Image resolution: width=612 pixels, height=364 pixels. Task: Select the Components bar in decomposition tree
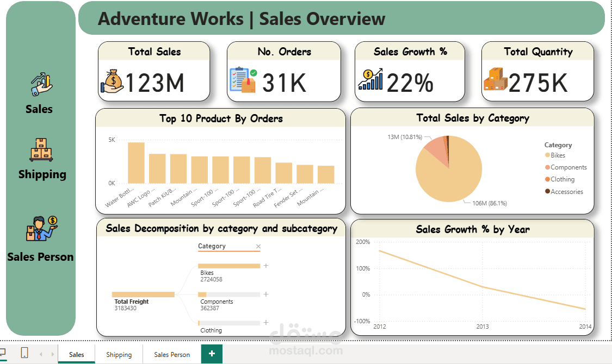click(x=228, y=294)
